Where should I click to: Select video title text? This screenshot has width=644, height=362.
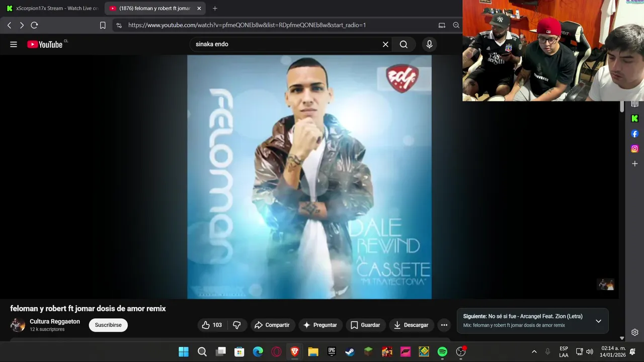[x=88, y=309]
